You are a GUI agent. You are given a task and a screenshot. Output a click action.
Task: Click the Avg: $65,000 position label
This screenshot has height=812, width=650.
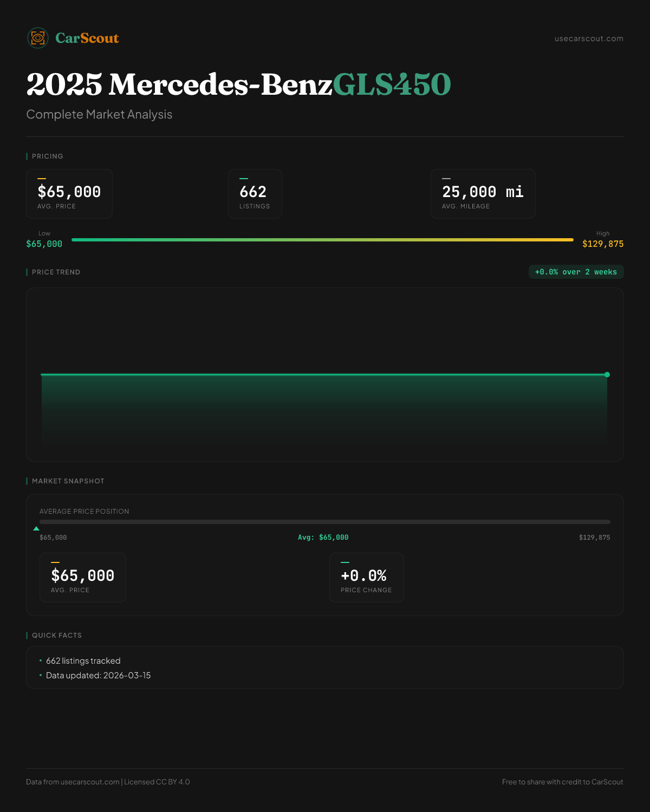click(323, 538)
